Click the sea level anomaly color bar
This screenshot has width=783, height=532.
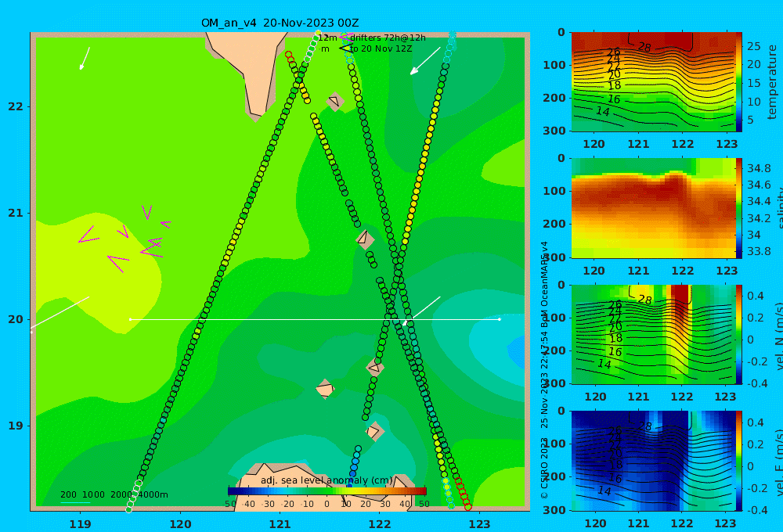point(327,491)
